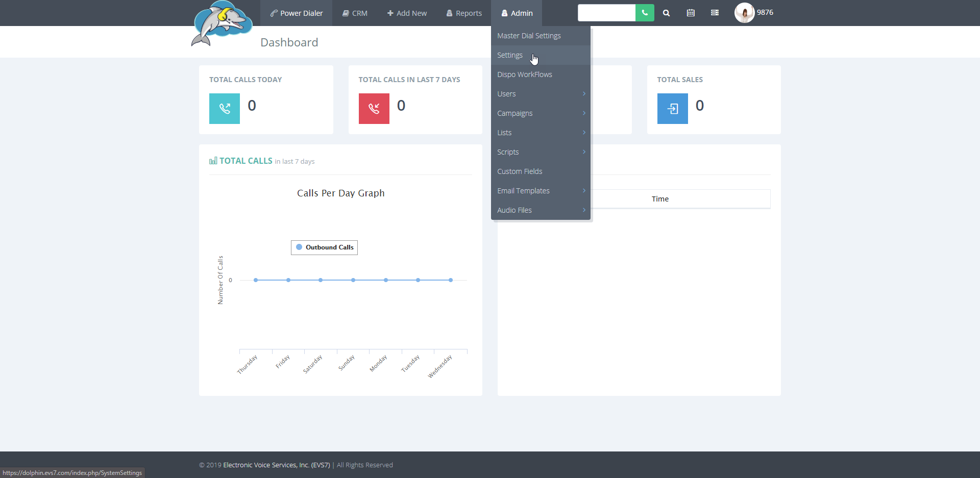Expand the Audio Files submenu
This screenshot has height=478, width=980.
tap(541, 210)
